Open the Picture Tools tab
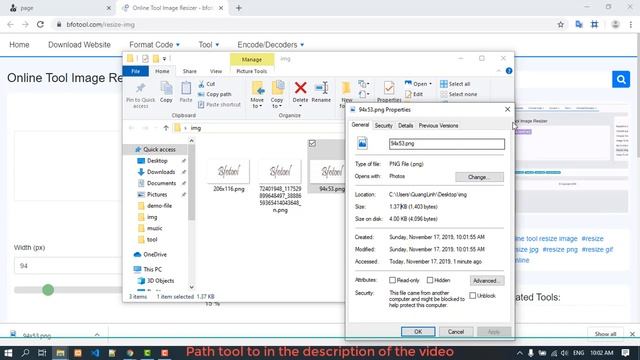The image size is (640, 360). pyautogui.click(x=251, y=71)
